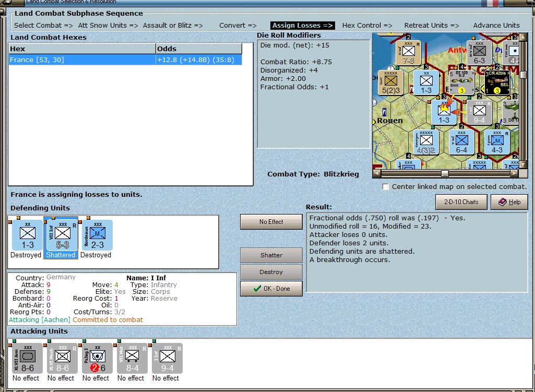The height and width of the screenshot is (392, 535).
Task: Select the I Inf 9-4 attacking unit
Action: [167, 358]
